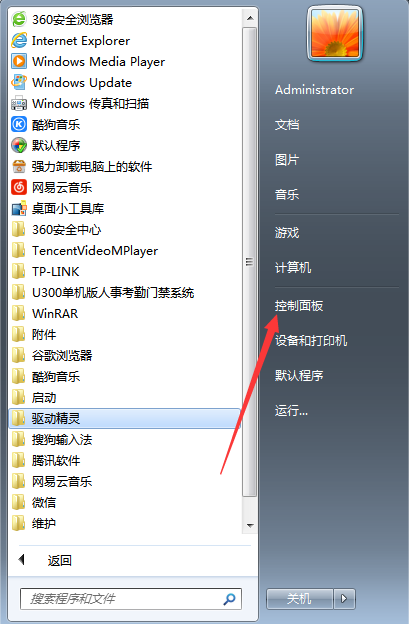Click the 默认程序 program icon
Viewport: 409px width, 624px height.
pyautogui.click(x=19, y=145)
